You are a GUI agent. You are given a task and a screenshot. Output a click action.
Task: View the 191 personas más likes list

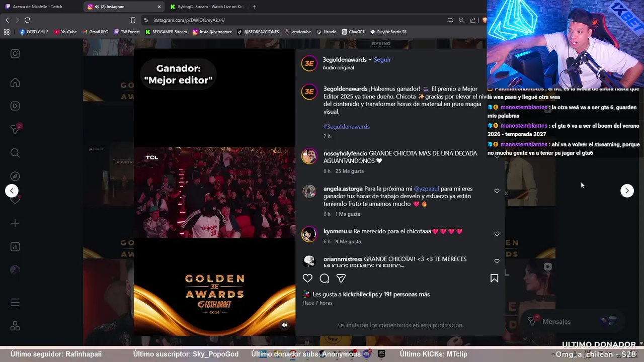(x=407, y=294)
